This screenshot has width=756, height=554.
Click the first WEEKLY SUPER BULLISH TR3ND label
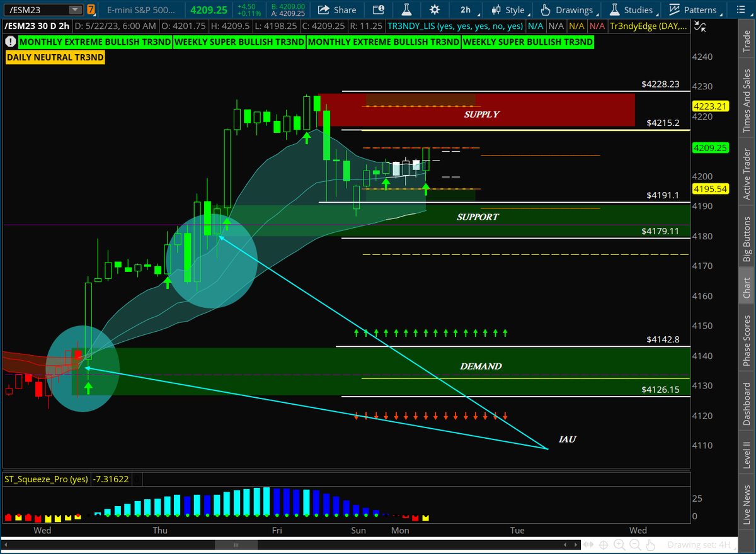point(239,42)
